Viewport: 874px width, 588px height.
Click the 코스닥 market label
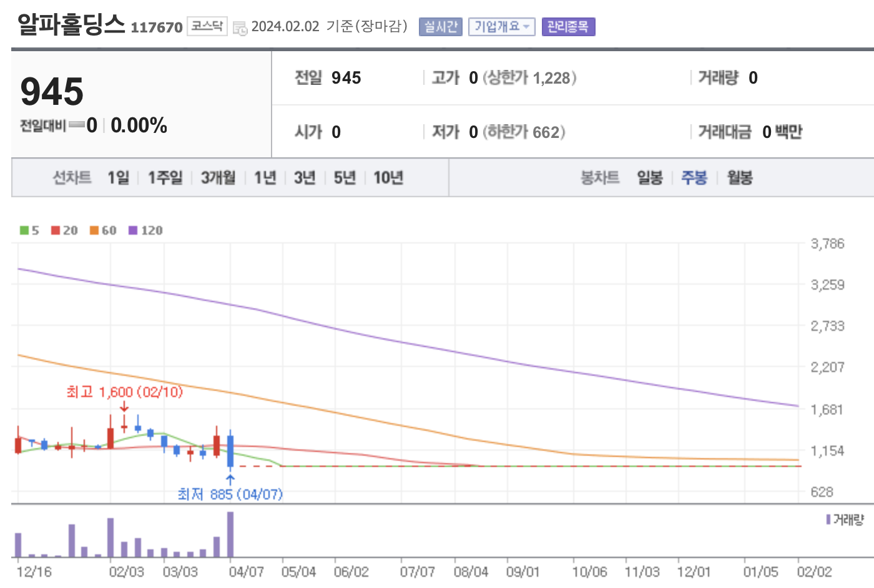pyautogui.click(x=207, y=26)
